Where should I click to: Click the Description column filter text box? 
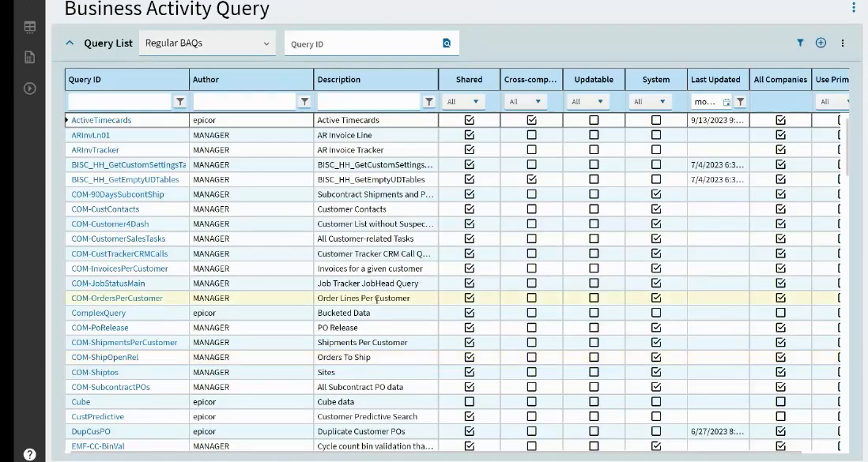[x=368, y=101]
